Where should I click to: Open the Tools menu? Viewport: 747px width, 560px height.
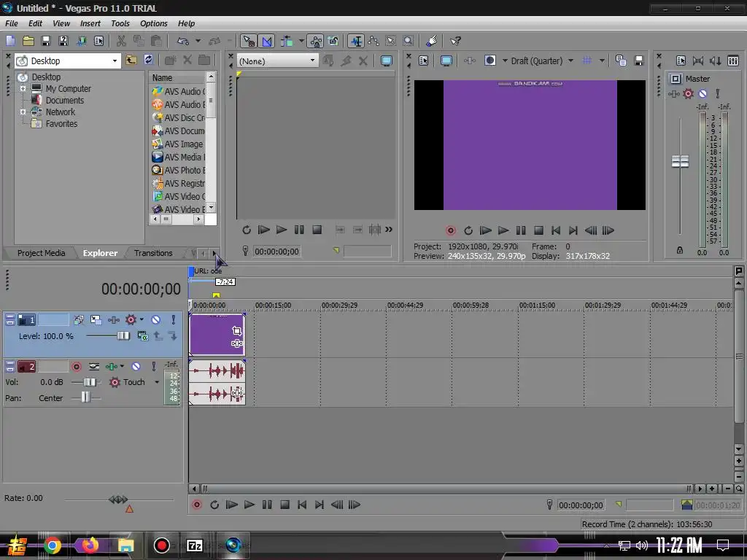(120, 23)
